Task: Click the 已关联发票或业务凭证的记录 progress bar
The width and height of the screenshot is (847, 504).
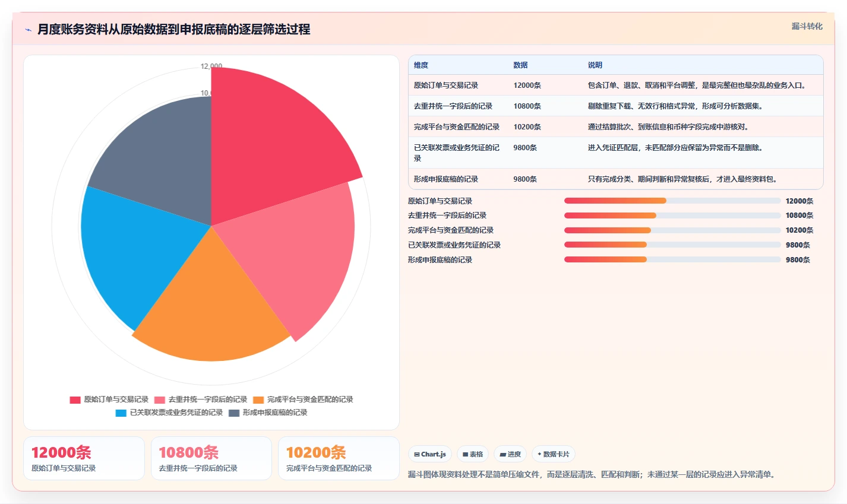Action: [x=672, y=245]
